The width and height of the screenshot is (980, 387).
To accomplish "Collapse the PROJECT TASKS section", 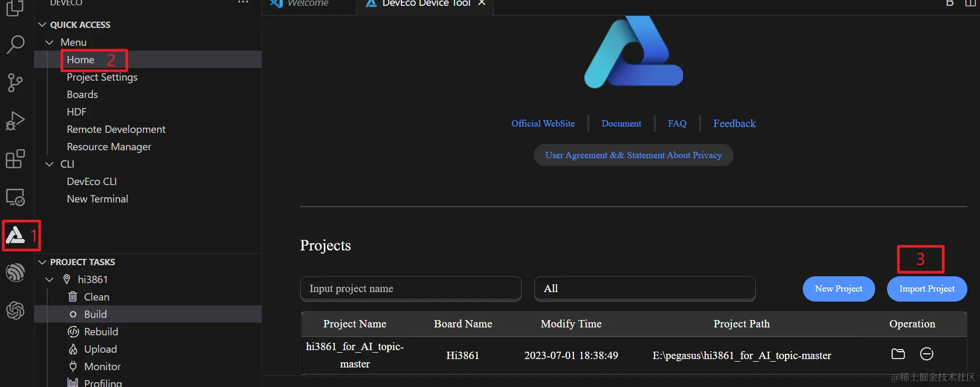I will (x=42, y=262).
